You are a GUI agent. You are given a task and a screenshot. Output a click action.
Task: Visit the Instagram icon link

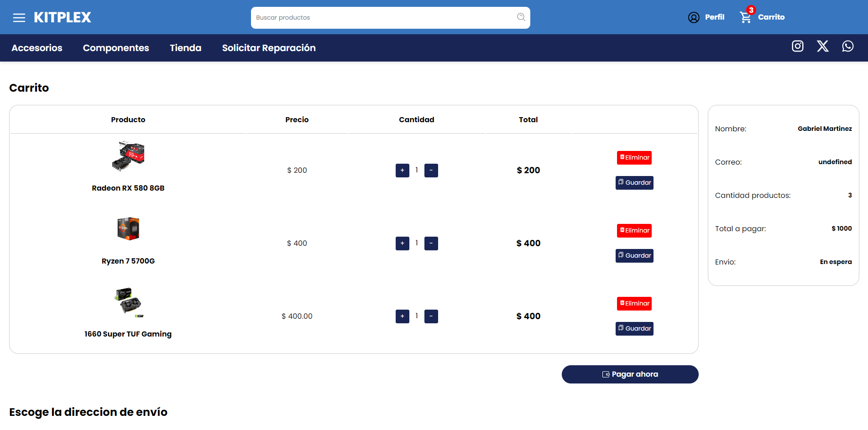[x=798, y=46]
